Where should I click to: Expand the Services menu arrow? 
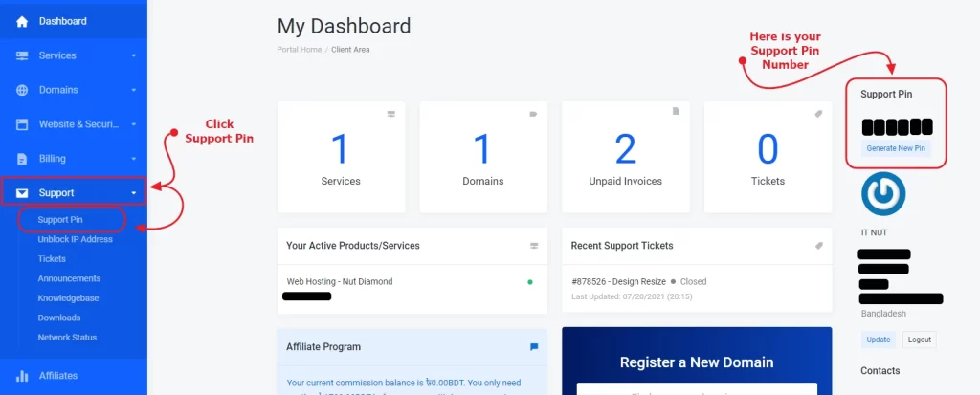133,55
